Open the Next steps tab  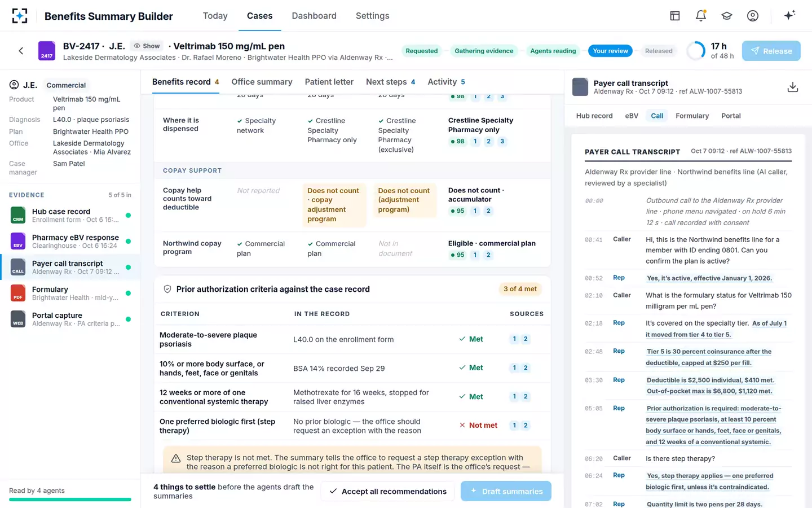[x=391, y=82]
